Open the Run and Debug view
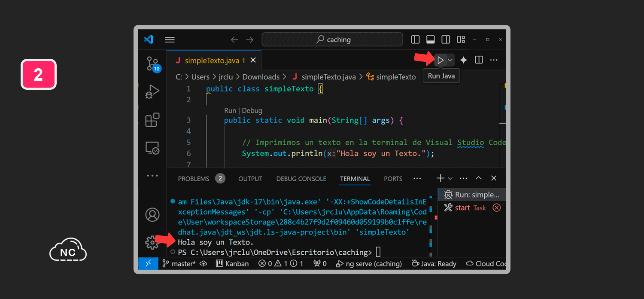The width and height of the screenshot is (644, 299). 152,92
